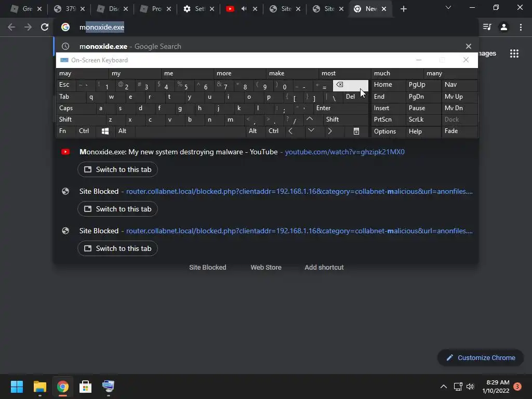Image resolution: width=532 pixels, height=399 pixels.
Task: Click the Windows logo key on keyboard
Action: pos(105,131)
